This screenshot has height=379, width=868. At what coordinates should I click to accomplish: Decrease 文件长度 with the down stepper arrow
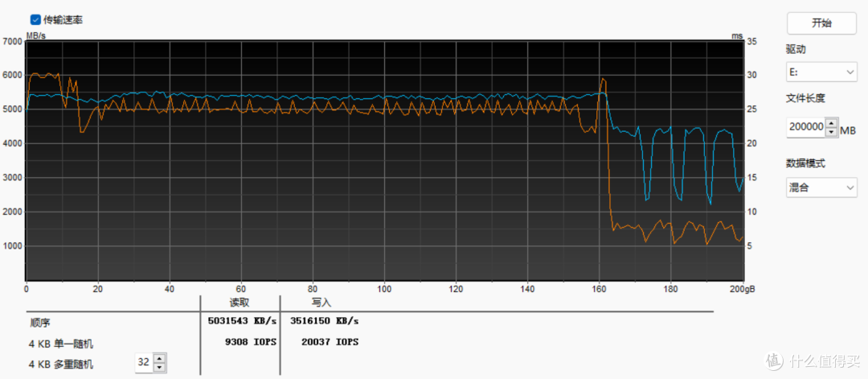click(x=832, y=132)
